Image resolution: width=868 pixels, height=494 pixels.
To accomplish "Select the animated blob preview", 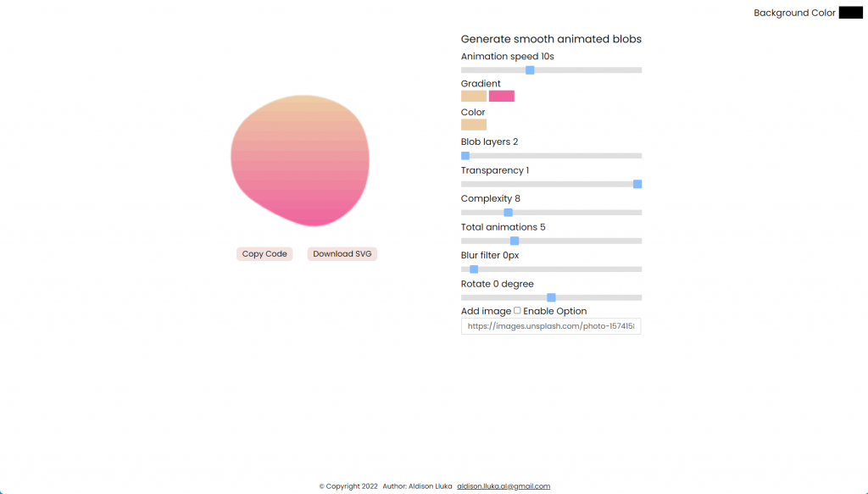I will click(301, 159).
